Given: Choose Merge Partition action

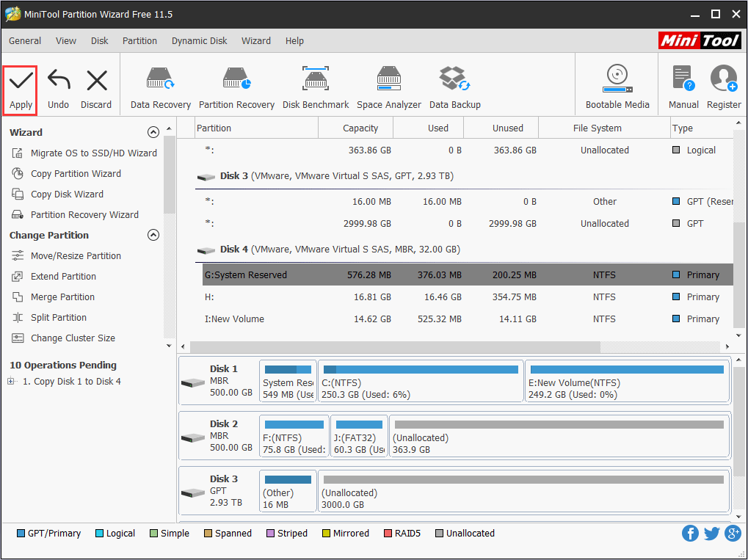Looking at the screenshot, I should click(53, 297).
